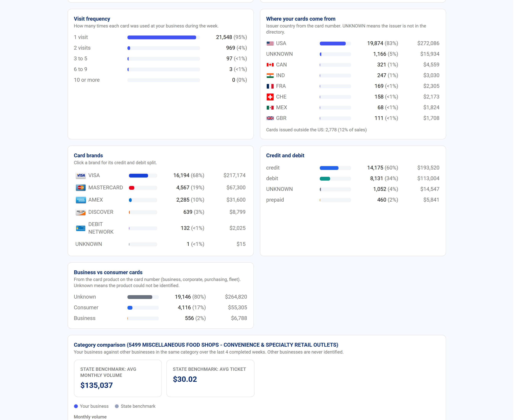Click the State Benchmark Avg Ticket card

tap(210, 378)
